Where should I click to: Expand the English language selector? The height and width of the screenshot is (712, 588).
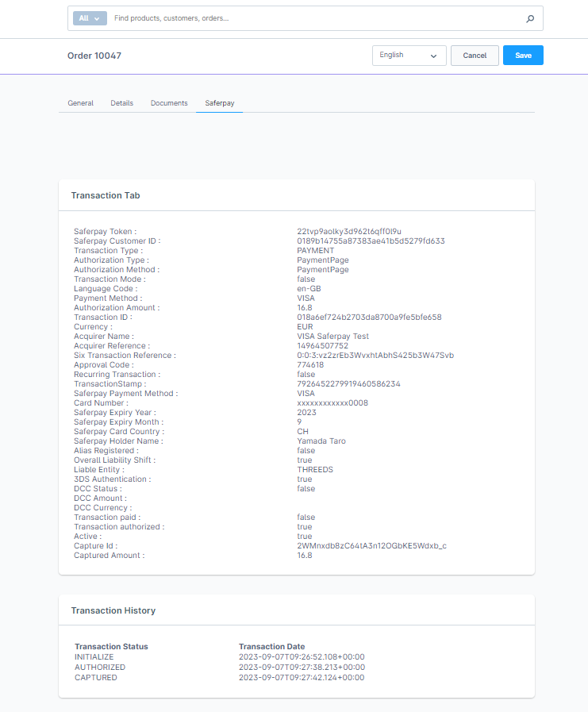tap(408, 56)
